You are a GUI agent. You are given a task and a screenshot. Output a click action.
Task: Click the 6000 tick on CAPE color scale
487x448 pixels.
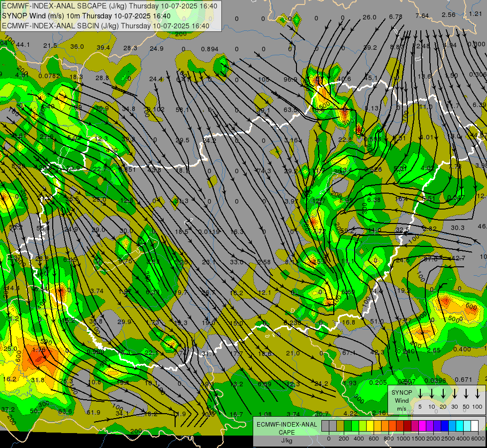tap(478, 439)
